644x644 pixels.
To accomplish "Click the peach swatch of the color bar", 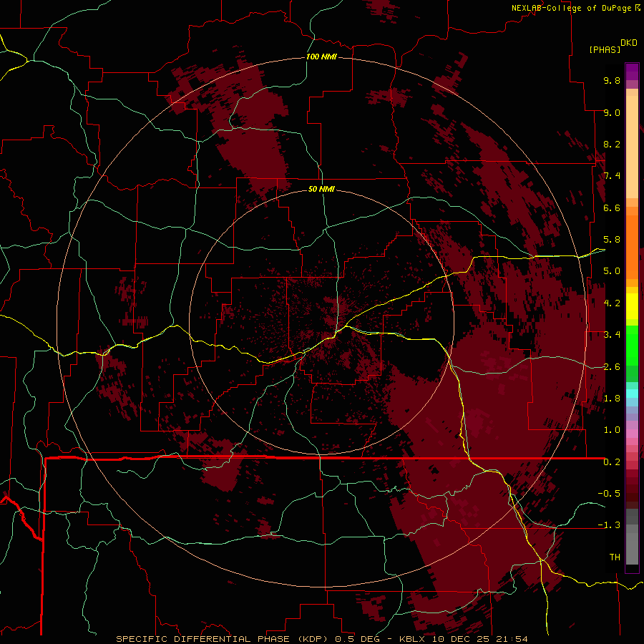I will coord(632,147).
